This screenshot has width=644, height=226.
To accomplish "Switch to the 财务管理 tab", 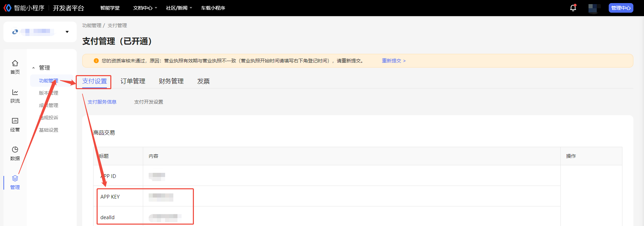I will (x=171, y=81).
